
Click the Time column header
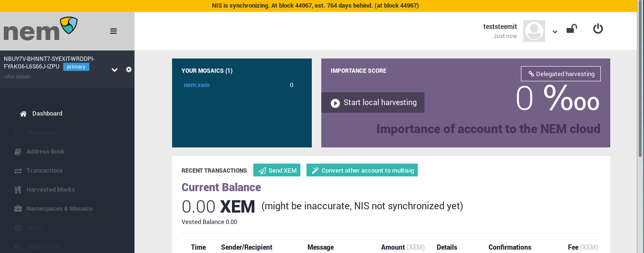coord(198,247)
